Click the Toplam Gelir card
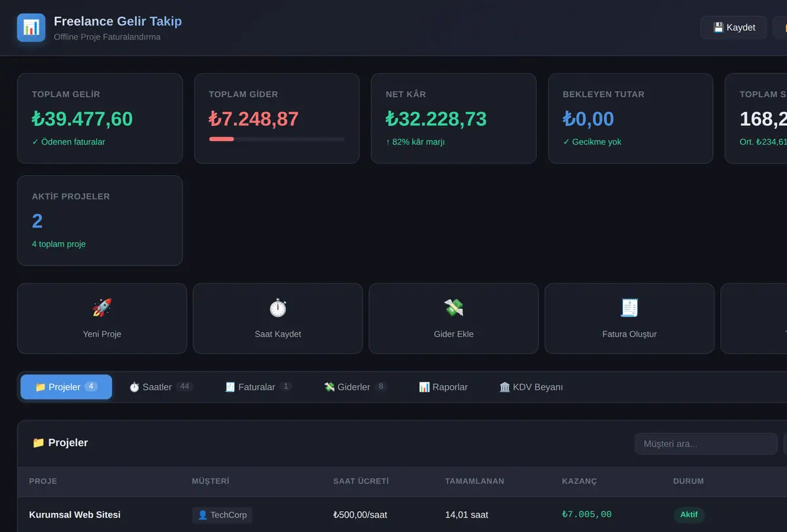 pyautogui.click(x=100, y=118)
